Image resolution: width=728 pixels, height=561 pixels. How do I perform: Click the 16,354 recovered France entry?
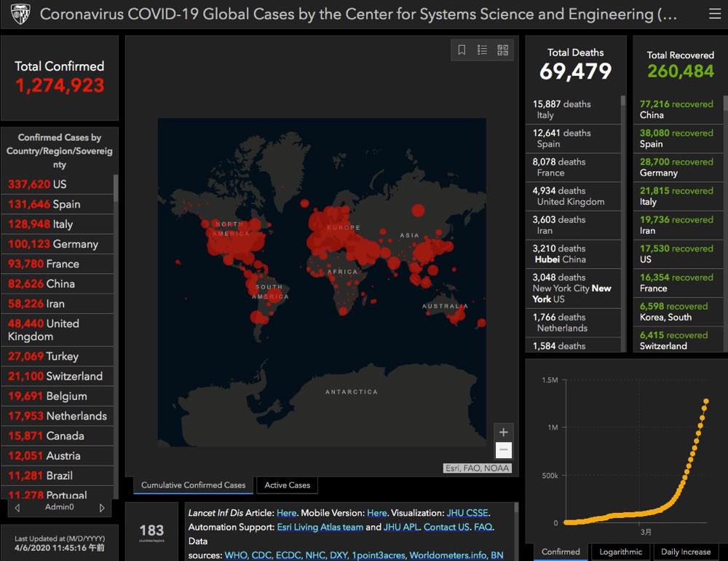pos(678,283)
